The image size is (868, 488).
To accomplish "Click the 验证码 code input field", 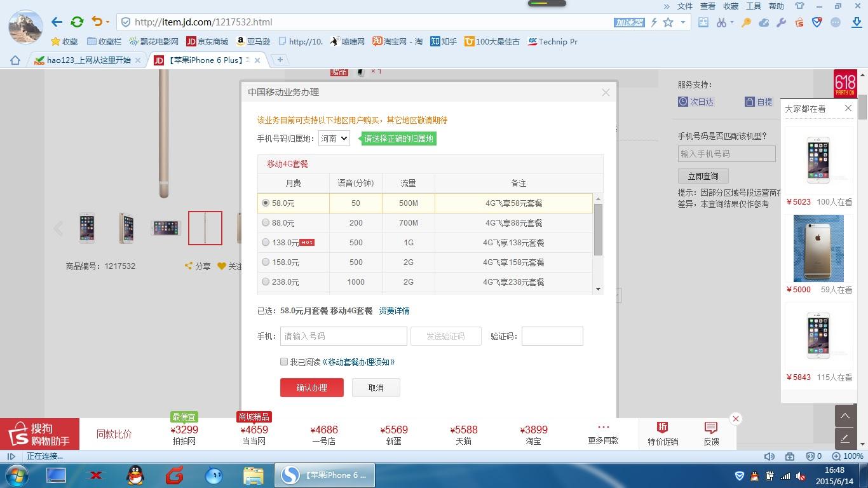I will pyautogui.click(x=552, y=336).
